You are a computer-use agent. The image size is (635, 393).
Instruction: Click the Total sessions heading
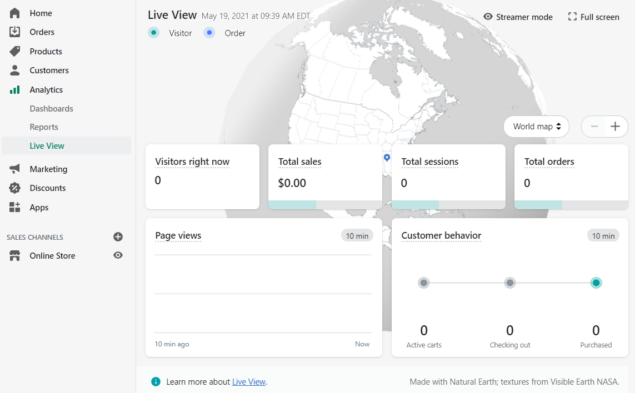(430, 161)
